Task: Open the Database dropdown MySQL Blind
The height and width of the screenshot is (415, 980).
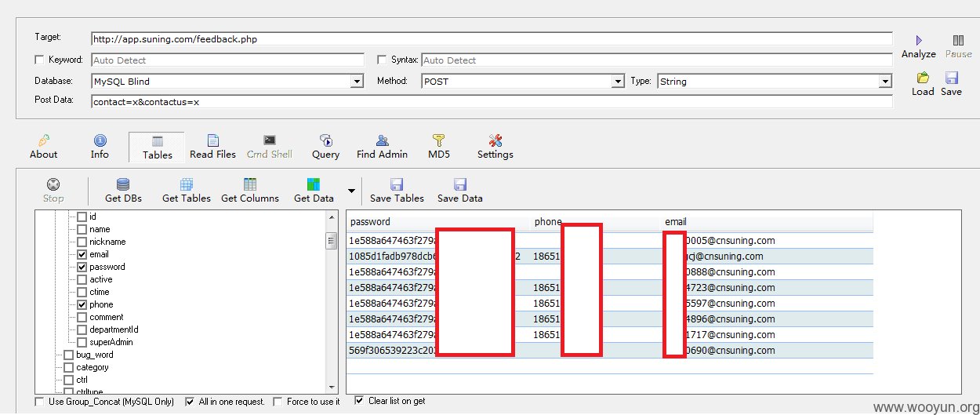Action: point(227,81)
